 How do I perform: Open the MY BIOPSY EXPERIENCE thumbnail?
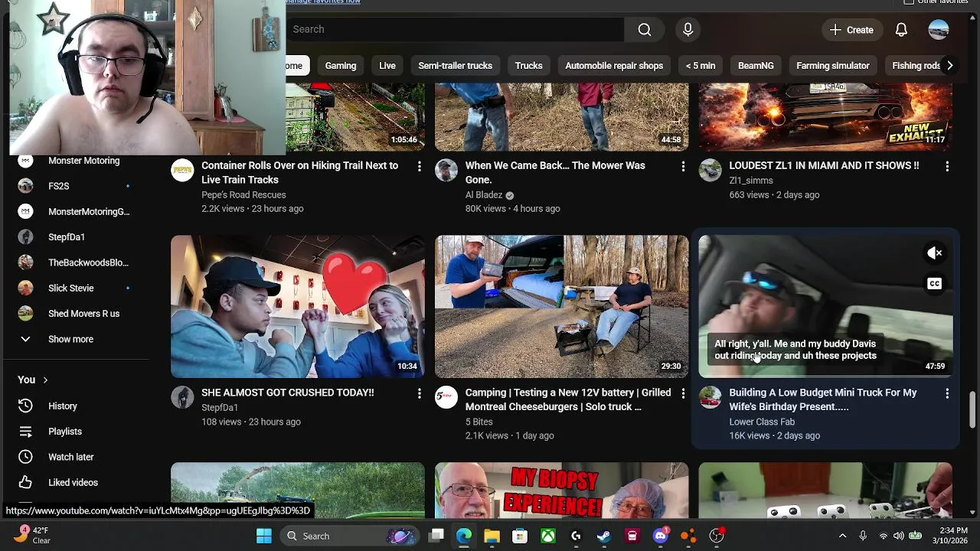[x=562, y=490]
